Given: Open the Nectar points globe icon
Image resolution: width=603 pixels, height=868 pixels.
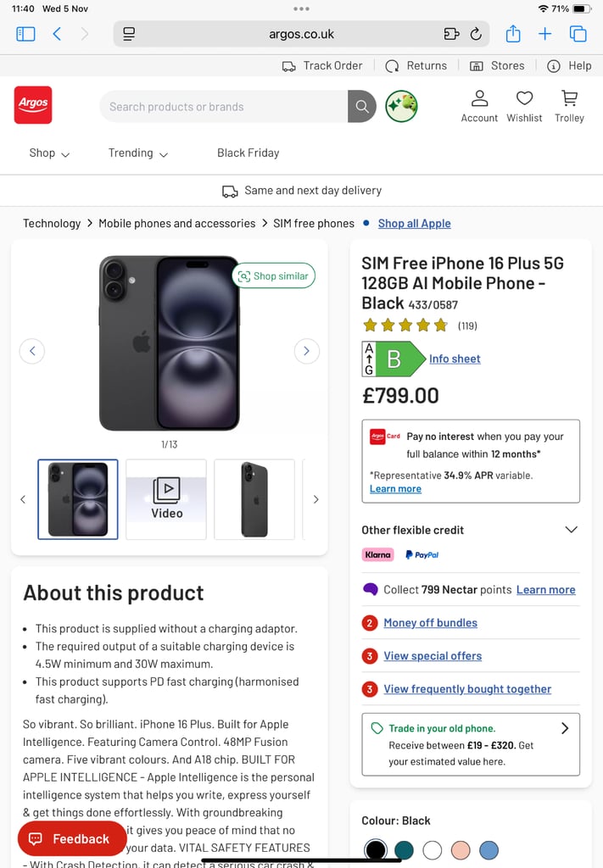Looking at the screenshot, I should point(401,106).
